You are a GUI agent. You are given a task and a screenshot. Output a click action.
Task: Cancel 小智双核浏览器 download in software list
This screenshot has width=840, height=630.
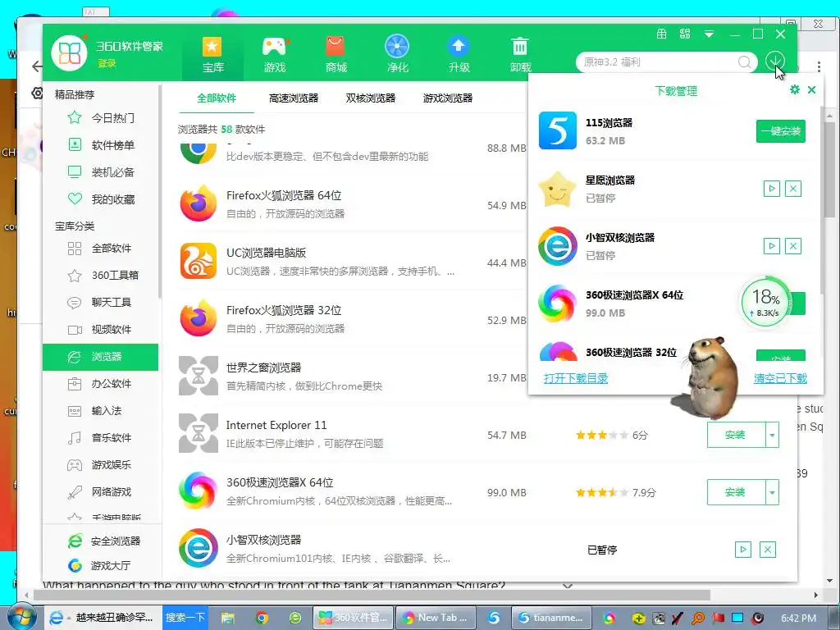coord(768,550)
